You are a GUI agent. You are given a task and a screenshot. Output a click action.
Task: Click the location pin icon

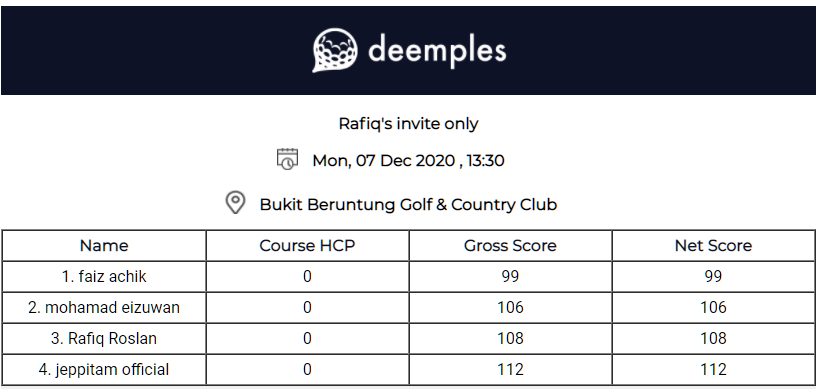235,203
